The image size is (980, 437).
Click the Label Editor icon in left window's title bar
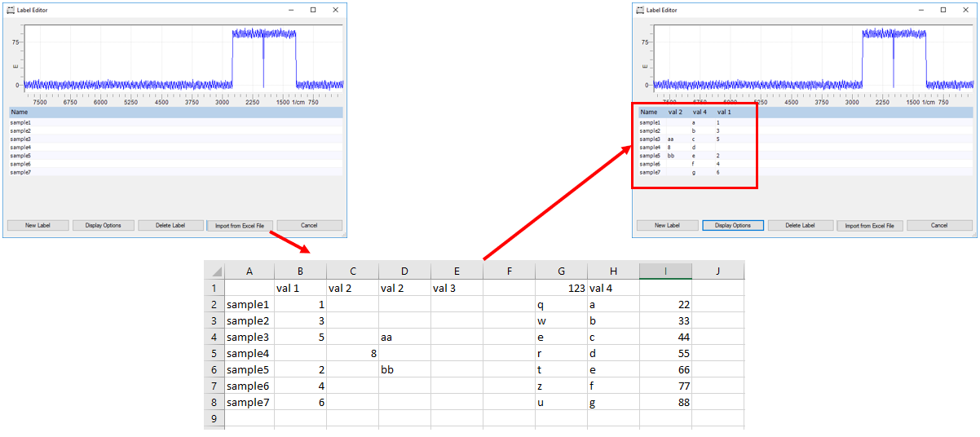tap(11, 10)
